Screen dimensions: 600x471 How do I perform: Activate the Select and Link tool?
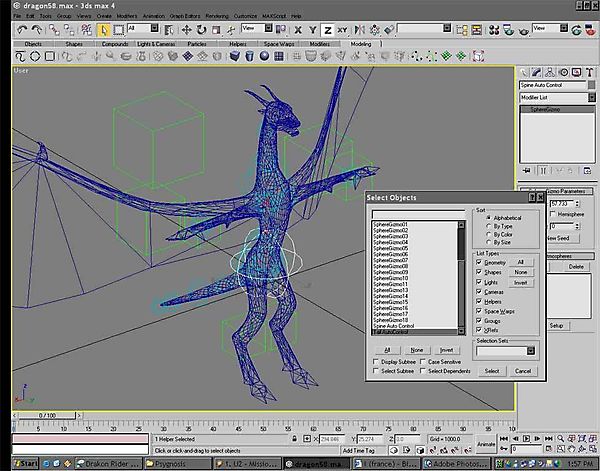click(54, 29)
